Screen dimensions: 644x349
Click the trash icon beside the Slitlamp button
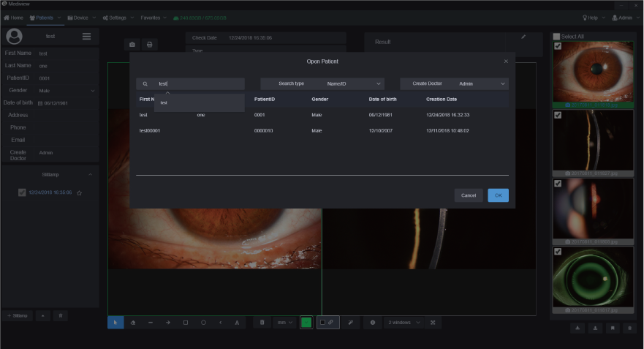(61, 315)
